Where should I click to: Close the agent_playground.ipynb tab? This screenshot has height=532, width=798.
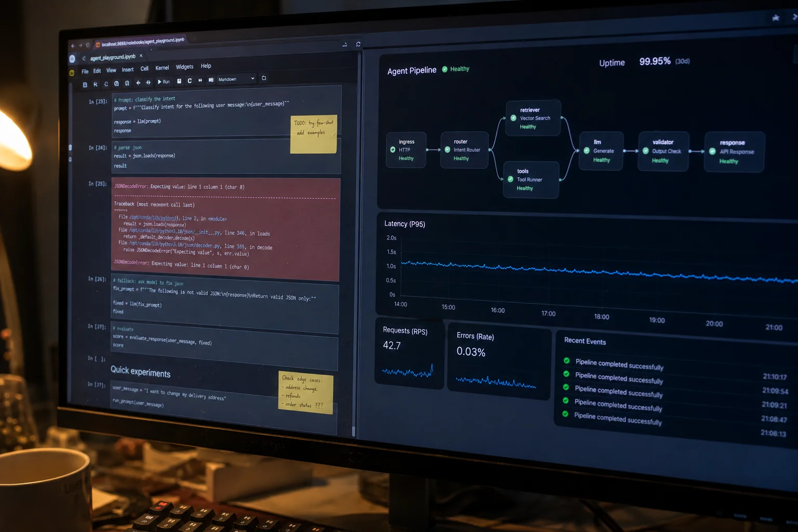(141, 56)
